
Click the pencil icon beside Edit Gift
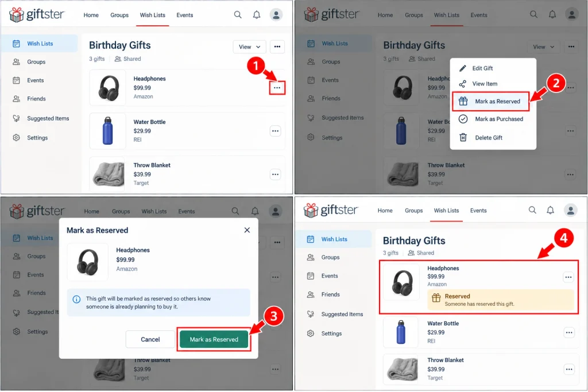463,68
